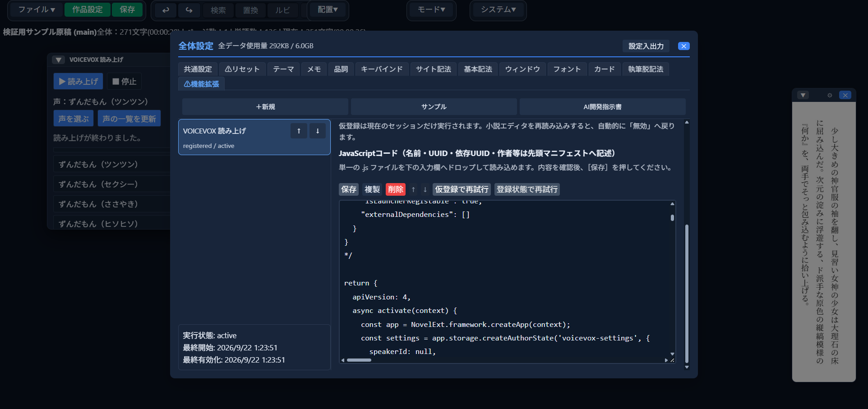The image size is (868, 409).
Task: Click the green 保存 toolbar button
Action: click(127, 9)
